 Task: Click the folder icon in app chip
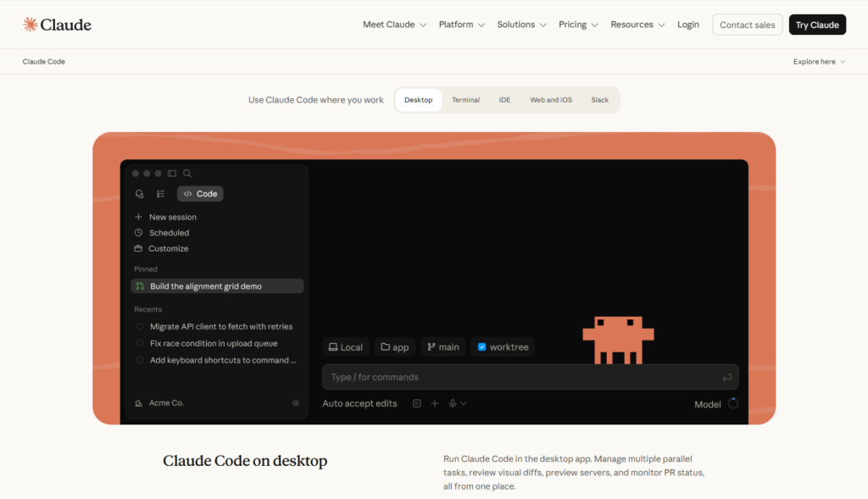coord(386,347)
